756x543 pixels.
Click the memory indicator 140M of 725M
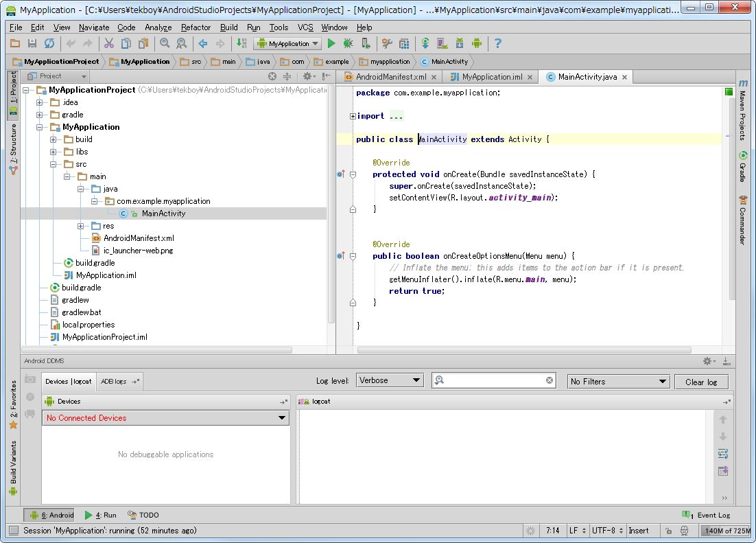[x=727, y=531]
